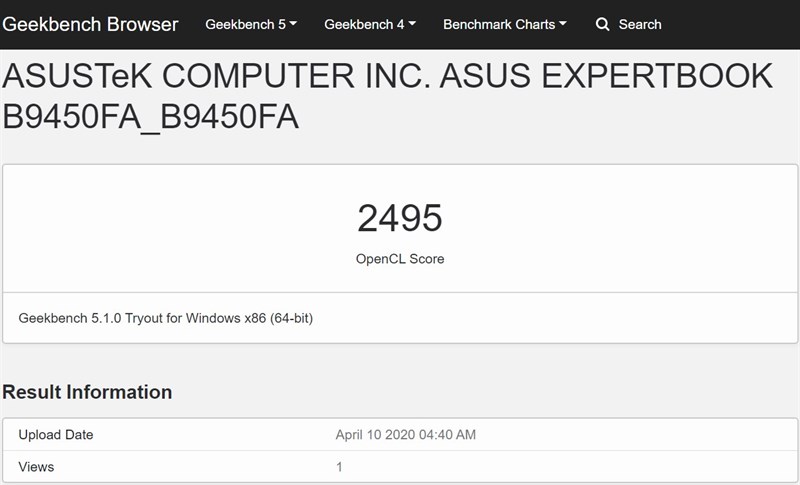Screen dimensions: 800x485
Task: Expand the caret arrow beside Geekbench 5
Action: 293,23
